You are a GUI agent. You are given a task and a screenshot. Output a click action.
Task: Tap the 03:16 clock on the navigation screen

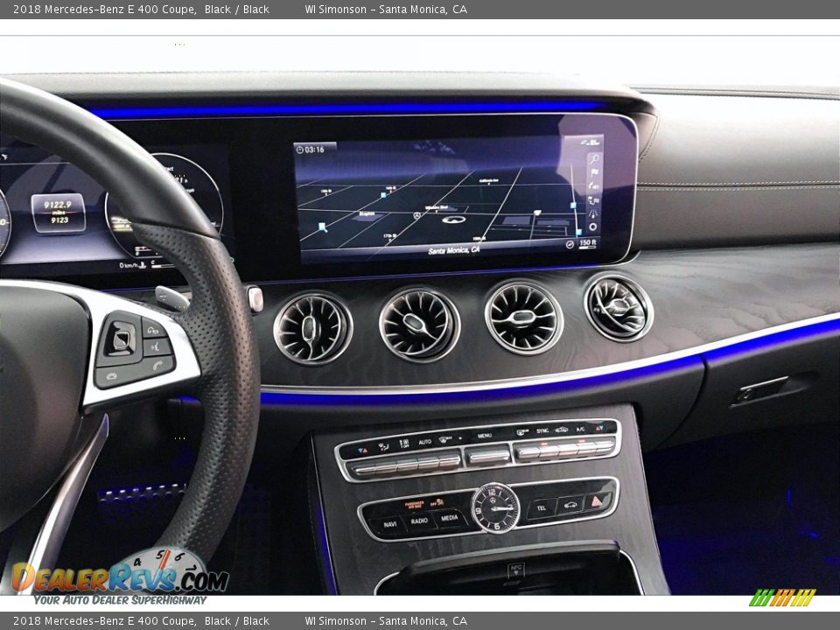[x=310, y=150]
